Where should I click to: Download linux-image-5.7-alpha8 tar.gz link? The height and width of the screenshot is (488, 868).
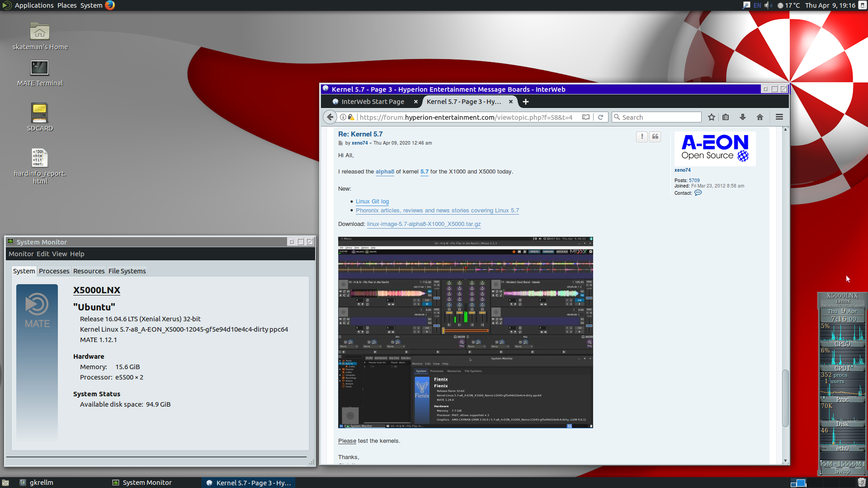(424, 224)
